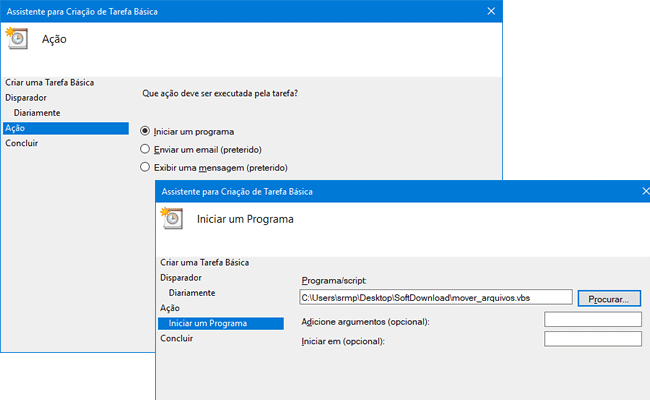Open 'Criar uma Tarefa Básica' step in the front dialog
This screenshot has height=400, width=650.
(204, 262)
